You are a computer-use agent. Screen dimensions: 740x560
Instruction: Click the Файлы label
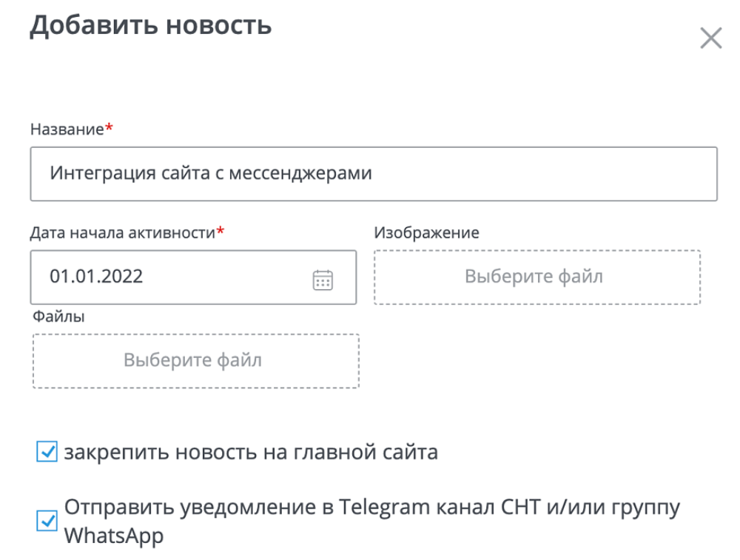tap(58, 317)
